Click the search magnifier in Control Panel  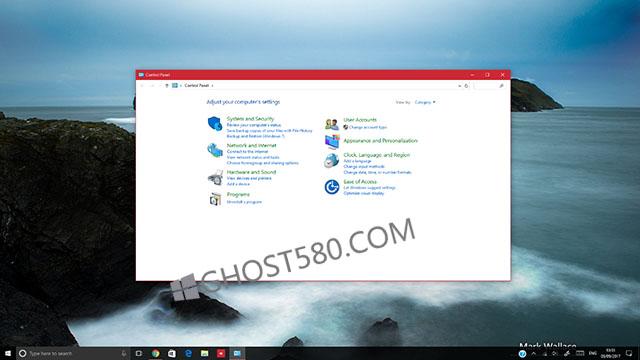coord(501,86)
